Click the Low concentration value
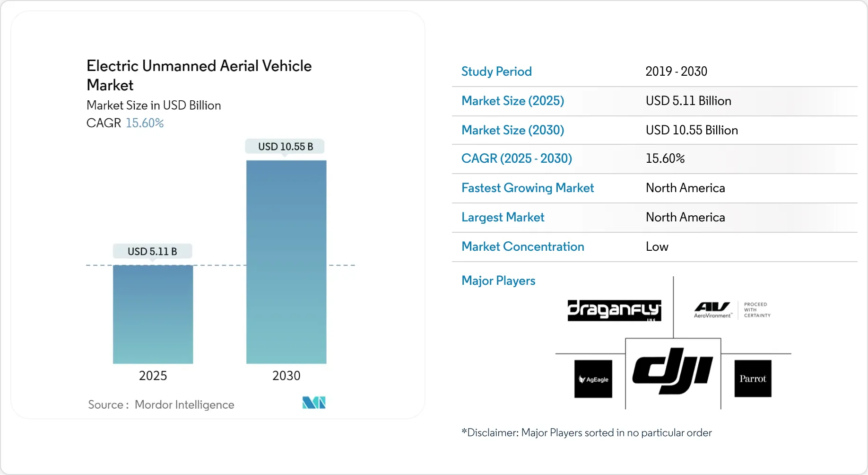This screenshot has width=868, height=475. tap(657, 246)
